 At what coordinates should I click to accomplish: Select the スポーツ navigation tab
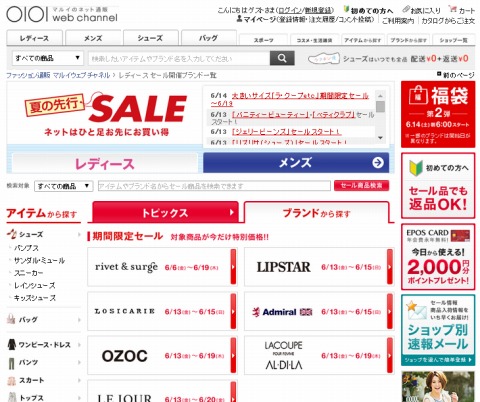(263, 40)
